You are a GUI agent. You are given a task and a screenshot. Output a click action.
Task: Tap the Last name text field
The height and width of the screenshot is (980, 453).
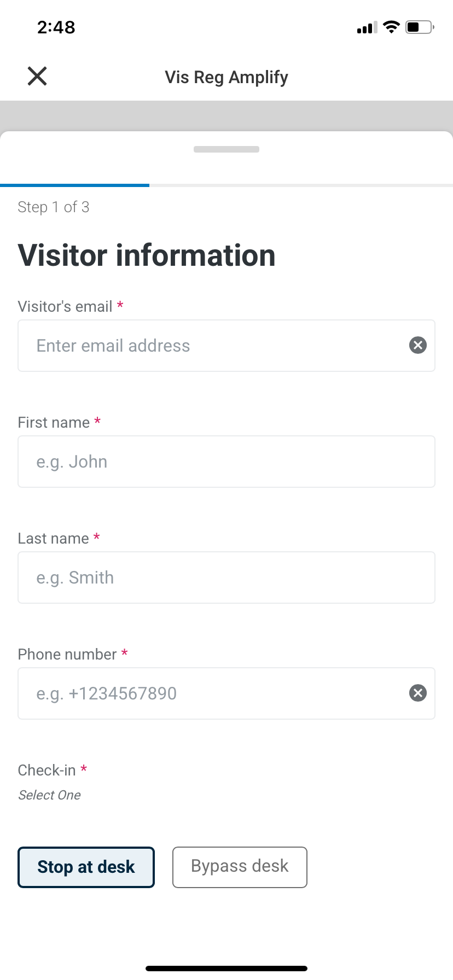(226, 577)
